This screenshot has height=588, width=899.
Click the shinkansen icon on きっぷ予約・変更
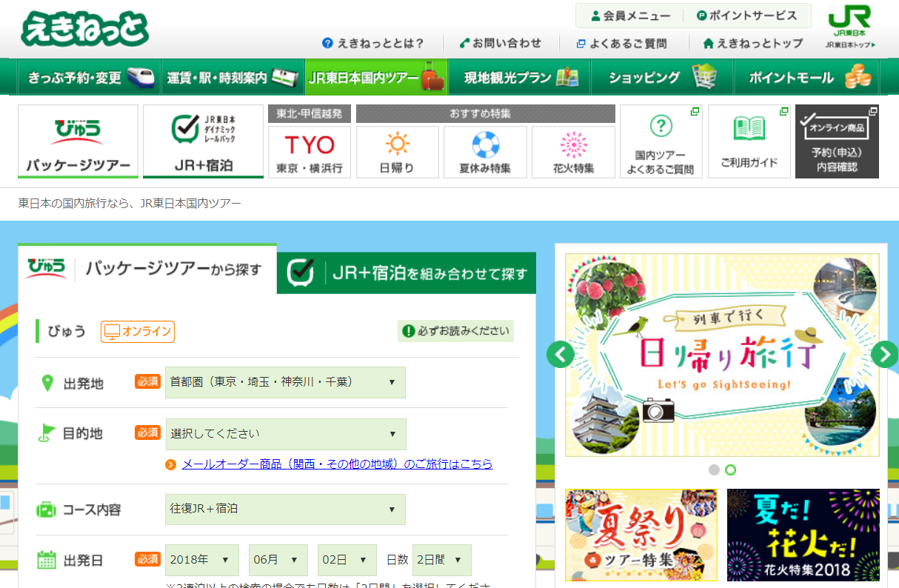tap(141, 77)
